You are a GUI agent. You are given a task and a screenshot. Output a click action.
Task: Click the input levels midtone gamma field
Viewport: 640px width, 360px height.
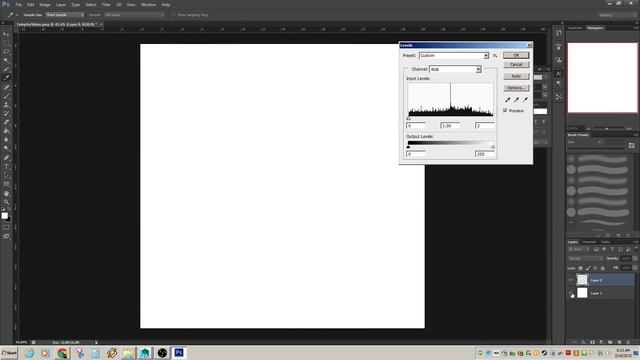[450, 126]
